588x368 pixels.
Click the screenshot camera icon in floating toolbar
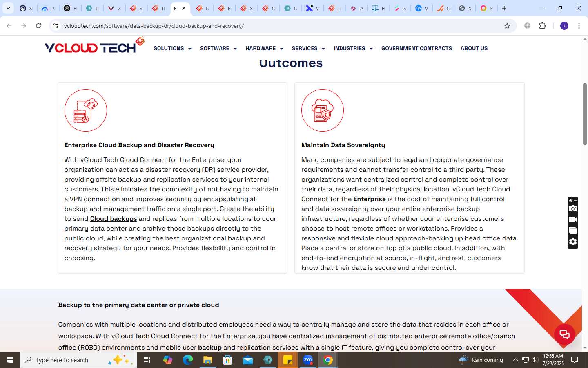click(x=572, y=209)
